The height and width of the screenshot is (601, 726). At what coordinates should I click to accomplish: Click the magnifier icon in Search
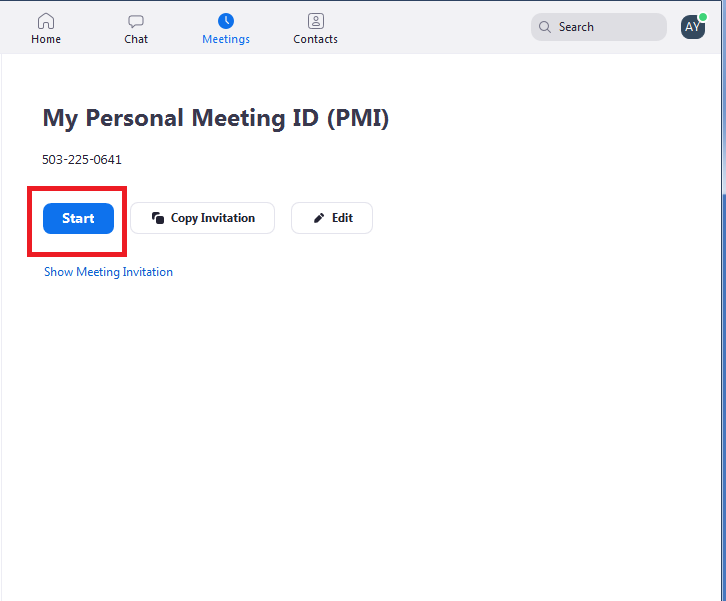pyautogui.click(x=544, y=27)
